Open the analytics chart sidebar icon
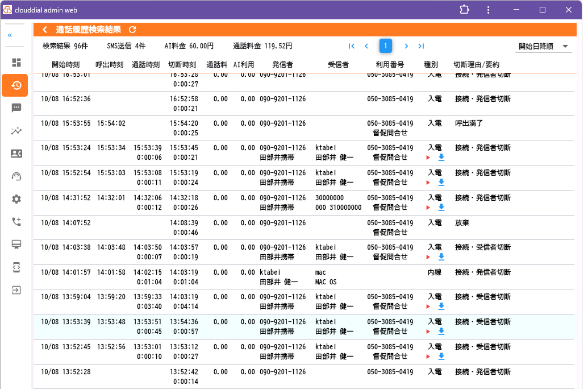 (x=16, y=131)
